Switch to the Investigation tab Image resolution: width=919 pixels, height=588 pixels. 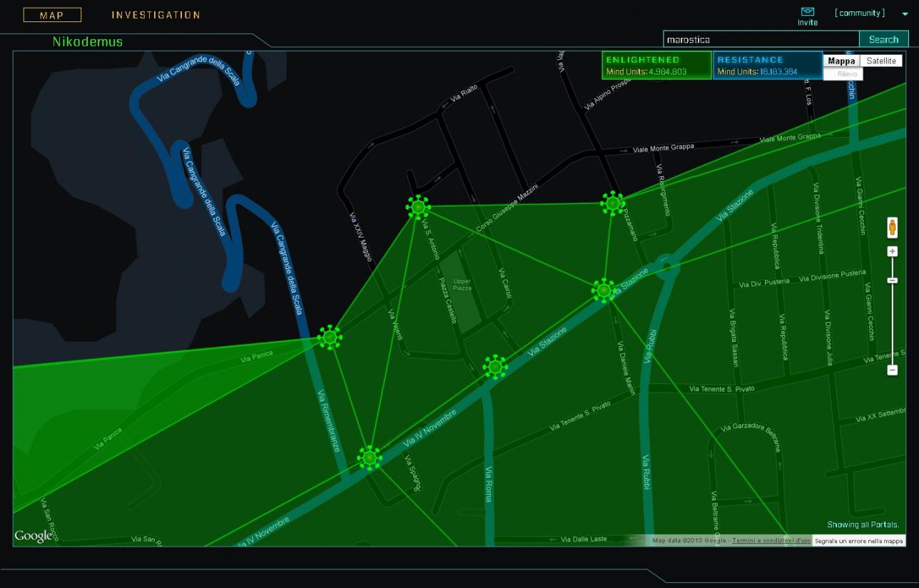pyautogui.click(x=156, y=15)
